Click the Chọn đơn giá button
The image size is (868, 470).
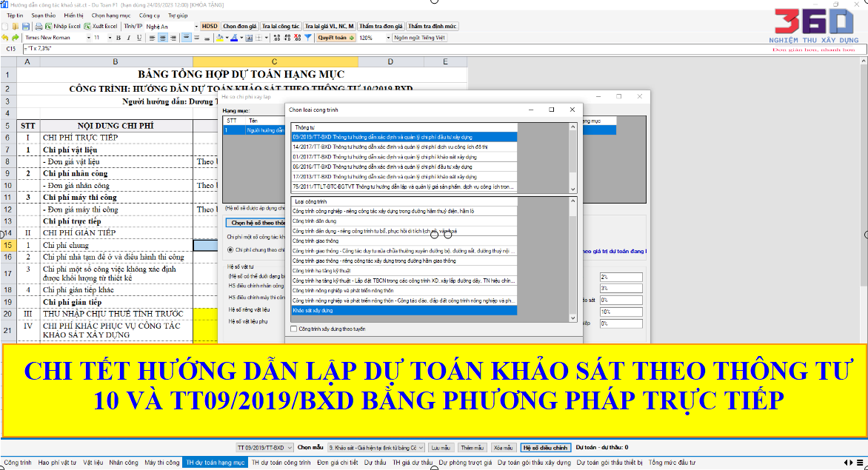pos(240,26)
